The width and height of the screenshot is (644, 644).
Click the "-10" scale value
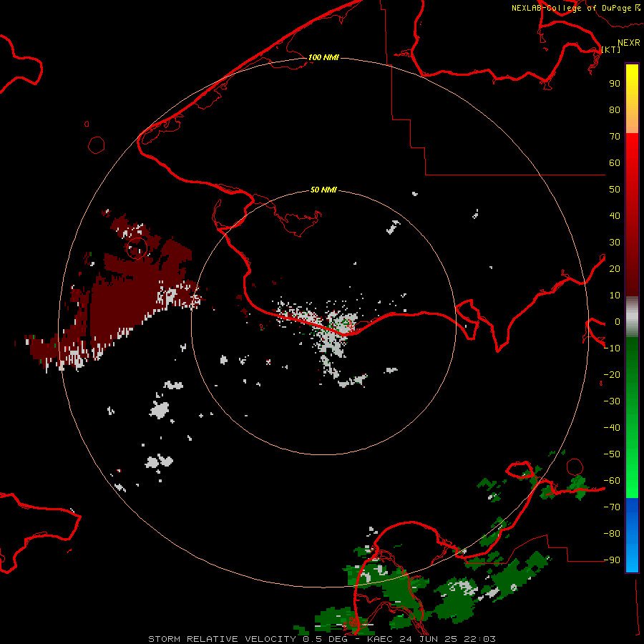pos(612,348)
